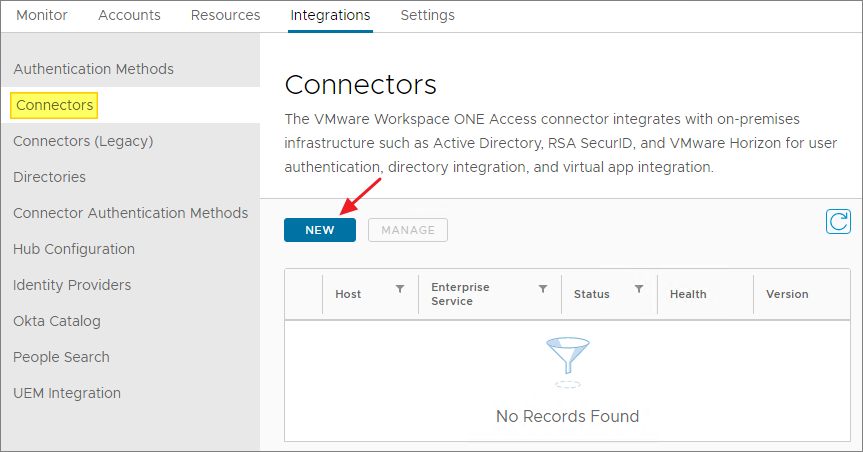Open the Settings tab

click(427, 15)
